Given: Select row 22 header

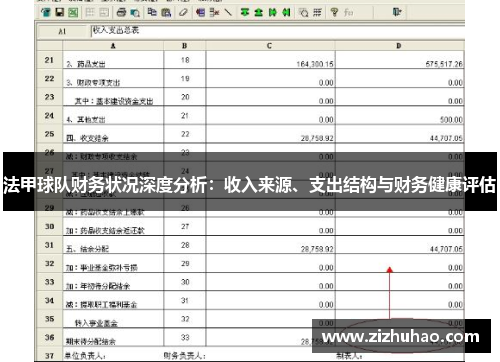Looking at the screenshot, I should pos(49,79).
